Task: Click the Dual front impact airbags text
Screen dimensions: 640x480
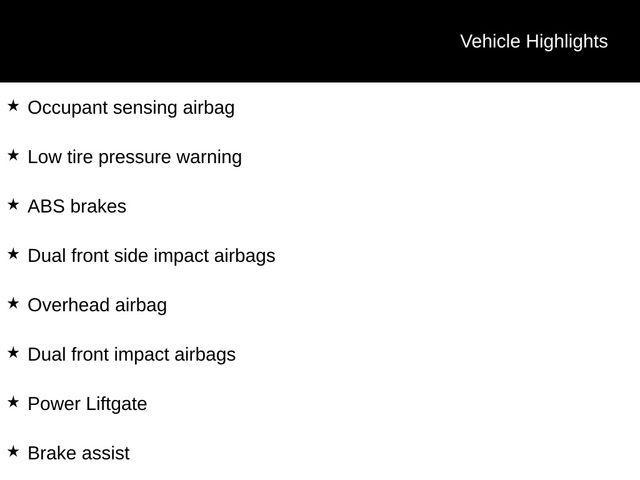Action: coord(131,354)
